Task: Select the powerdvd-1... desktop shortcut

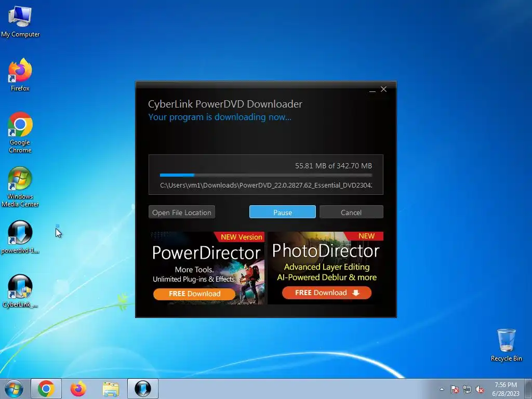Action: [20, 237]
